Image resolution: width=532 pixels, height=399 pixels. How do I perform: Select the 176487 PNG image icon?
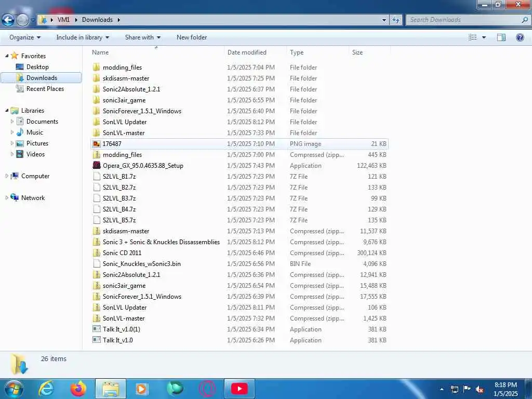(x=97, y=144)
